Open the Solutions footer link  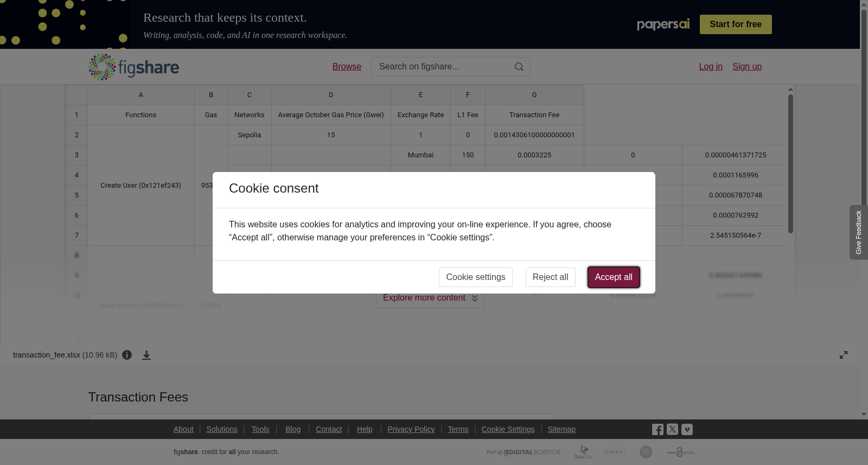222,429
